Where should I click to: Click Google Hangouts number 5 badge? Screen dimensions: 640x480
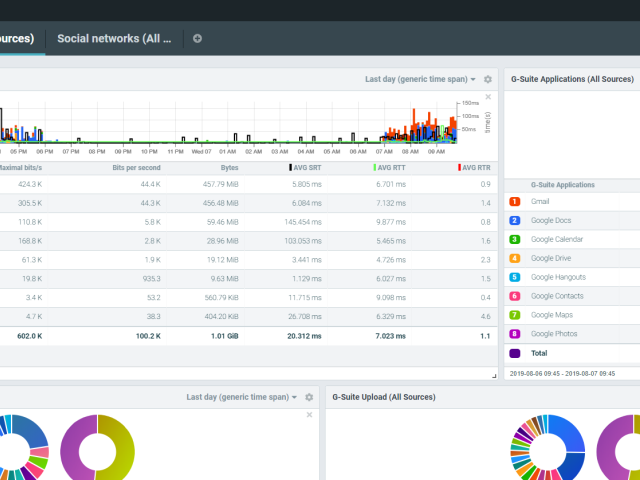tap(515, 277)
